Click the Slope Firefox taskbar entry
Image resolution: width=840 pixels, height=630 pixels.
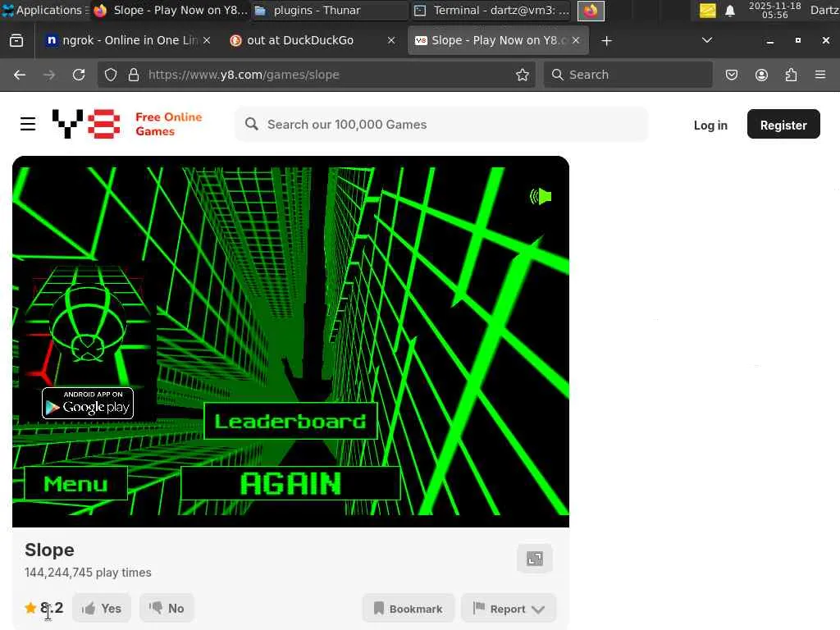click(171, 10)
